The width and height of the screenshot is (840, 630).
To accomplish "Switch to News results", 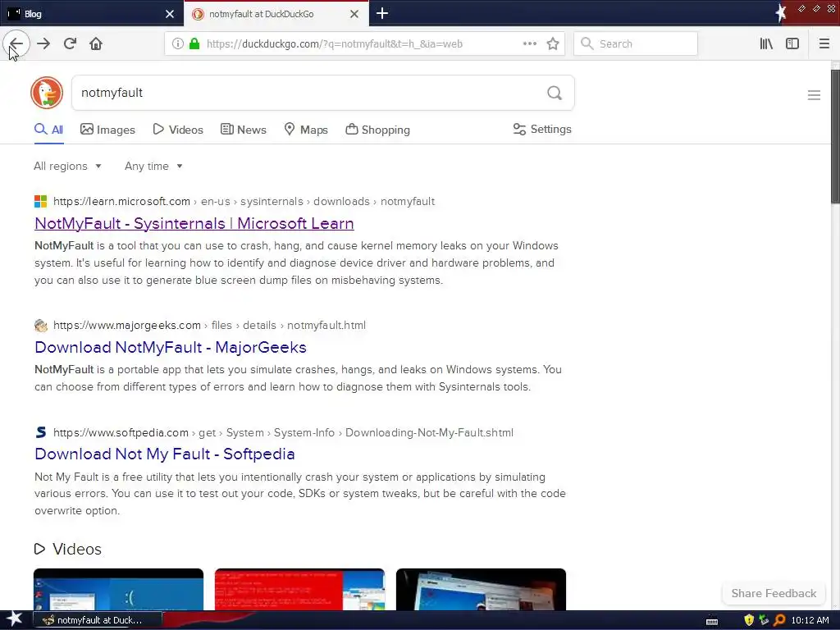I will [x=243, y=130].
